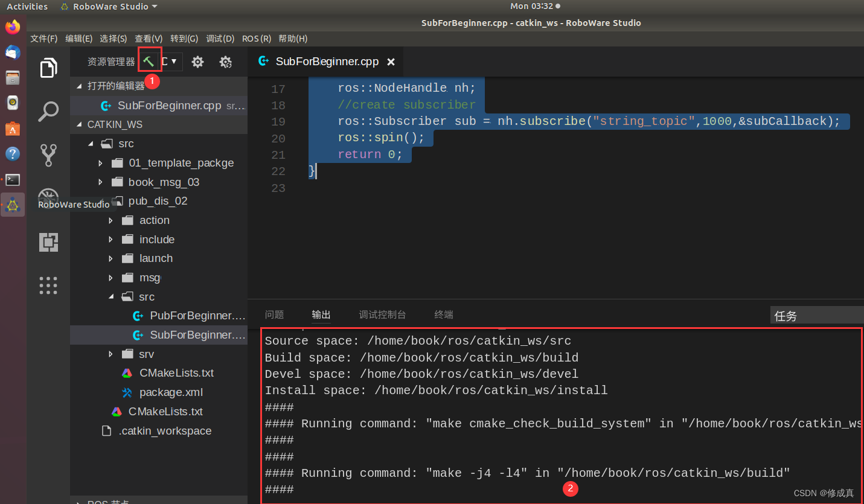Collapse the src folder inside pub_dis_02
This screenshot has height=504, width=864.
tap(110, 297)
